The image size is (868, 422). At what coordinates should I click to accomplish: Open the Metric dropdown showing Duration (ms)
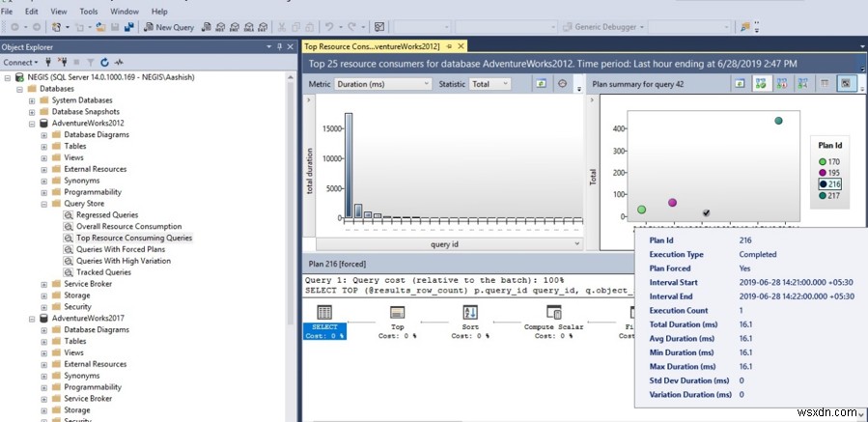point(382,84)
